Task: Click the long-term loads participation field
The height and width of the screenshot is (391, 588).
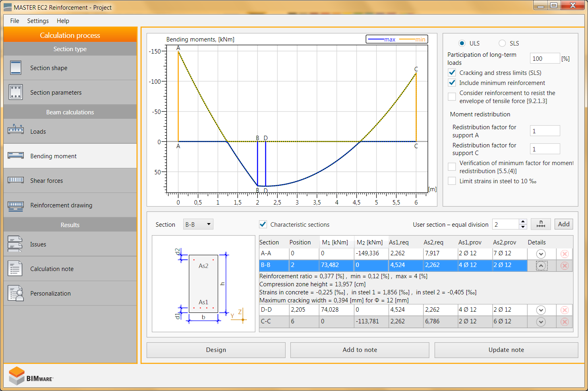Action: [544, 58]
